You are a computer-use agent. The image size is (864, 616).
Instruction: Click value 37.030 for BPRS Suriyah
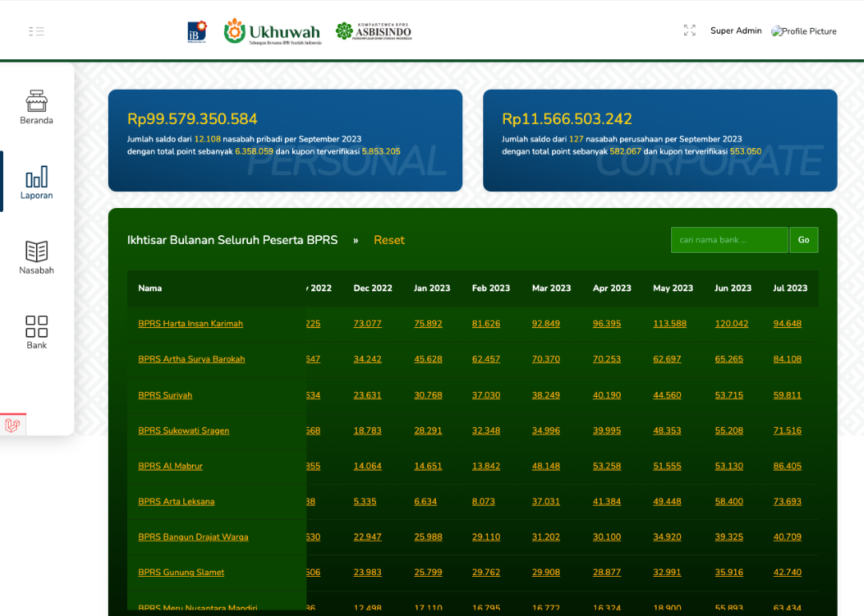click(486, 395)
